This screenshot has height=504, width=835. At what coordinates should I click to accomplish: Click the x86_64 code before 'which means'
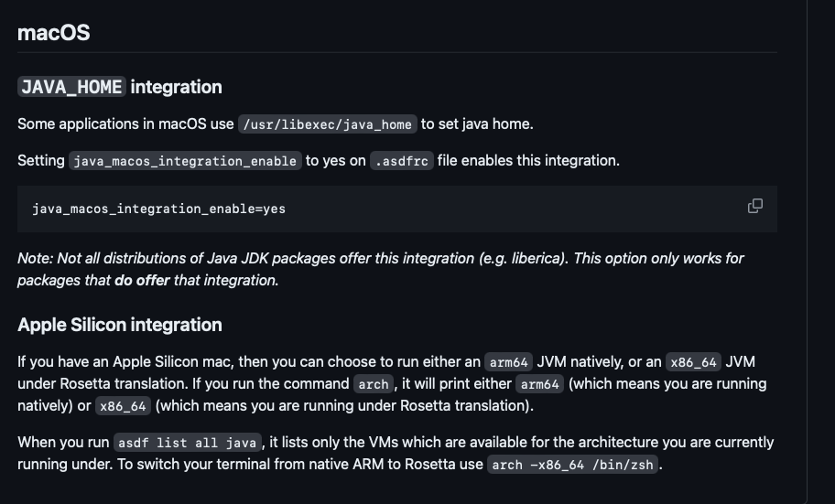123,405
